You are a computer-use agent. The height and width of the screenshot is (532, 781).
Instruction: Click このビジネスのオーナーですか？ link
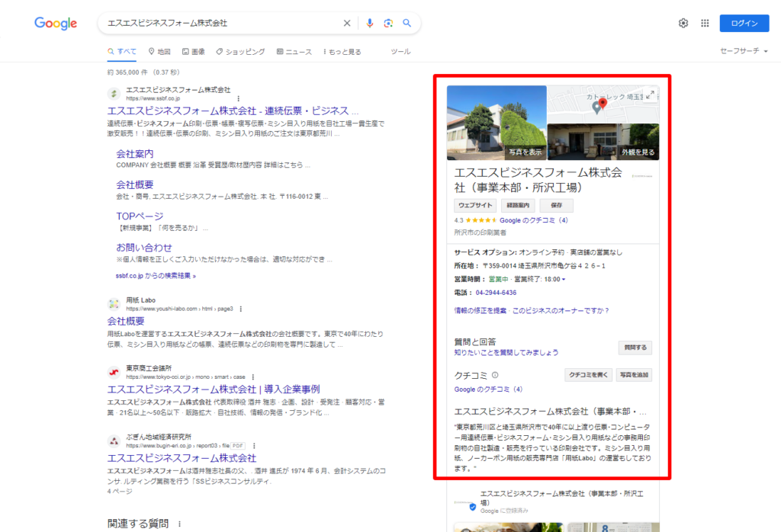coord(561,310)
